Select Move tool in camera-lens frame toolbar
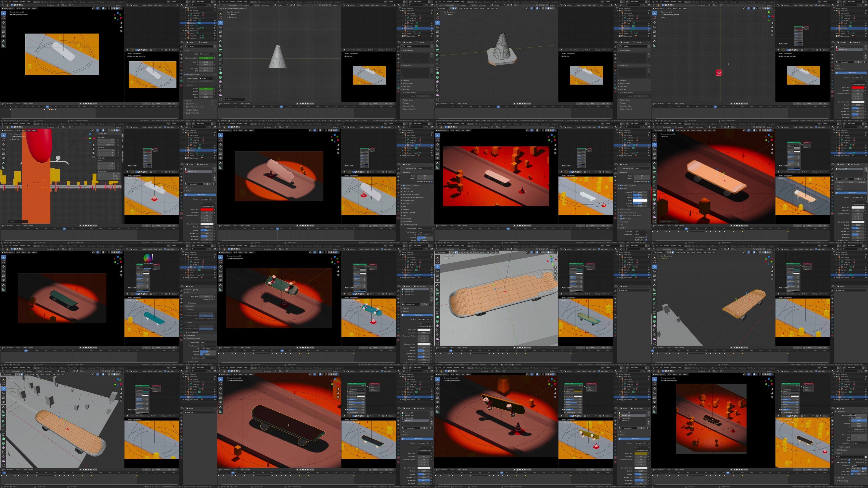Viewport: 868px width, 488px height. [3, 23]
